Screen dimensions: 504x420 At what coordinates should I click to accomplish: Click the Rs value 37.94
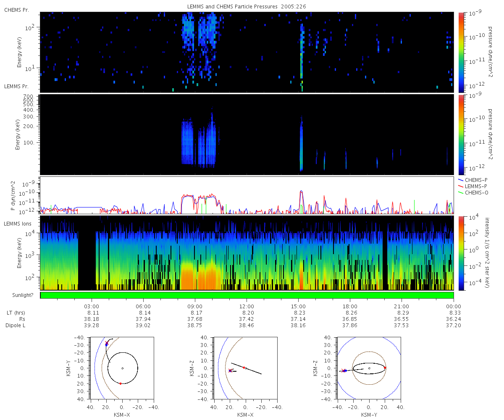click(143, 319)
